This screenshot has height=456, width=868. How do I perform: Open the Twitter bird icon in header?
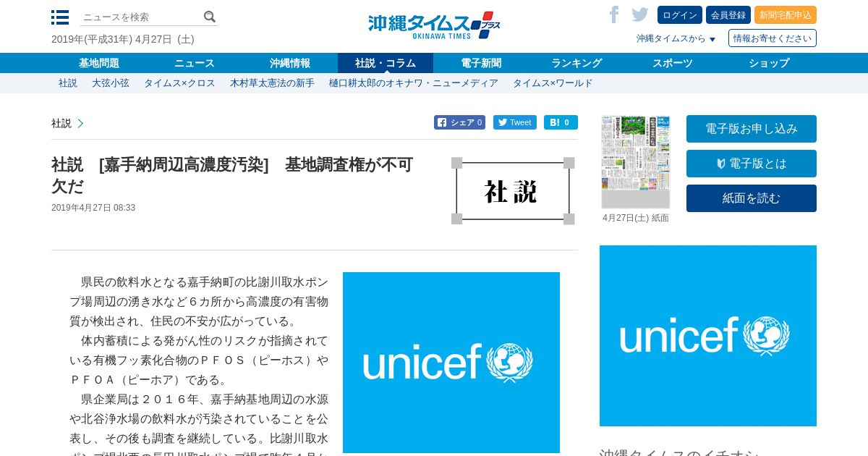click(639, 14)
